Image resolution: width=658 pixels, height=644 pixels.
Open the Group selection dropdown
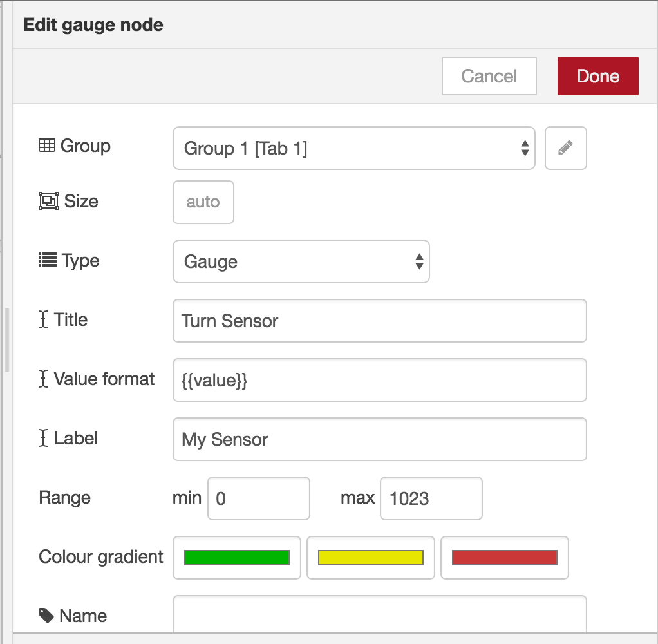click(x=353, y=148)
